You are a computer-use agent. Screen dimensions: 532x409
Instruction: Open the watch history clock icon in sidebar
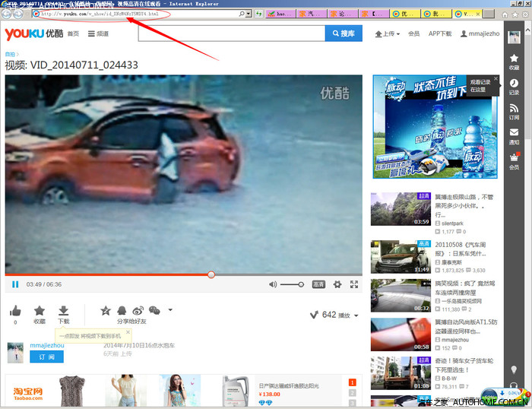pos(515,83)
